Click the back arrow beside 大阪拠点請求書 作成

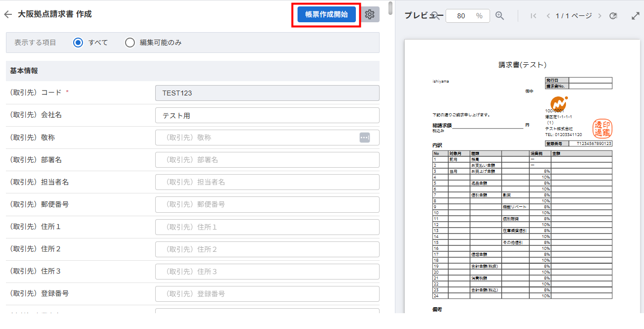tap(8, 14)
